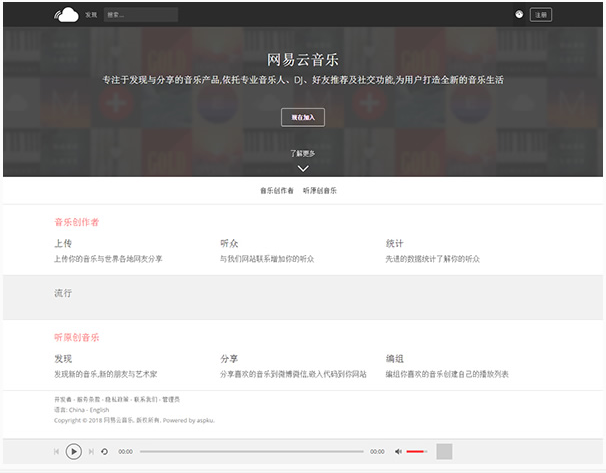Click the red 音乐创作者 section heading

coord(77,222)
